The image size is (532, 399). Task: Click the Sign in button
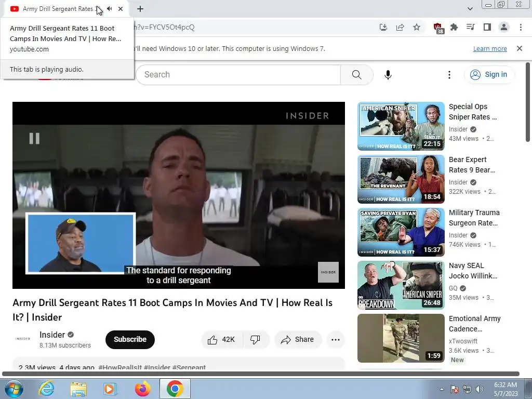point(489,75)
